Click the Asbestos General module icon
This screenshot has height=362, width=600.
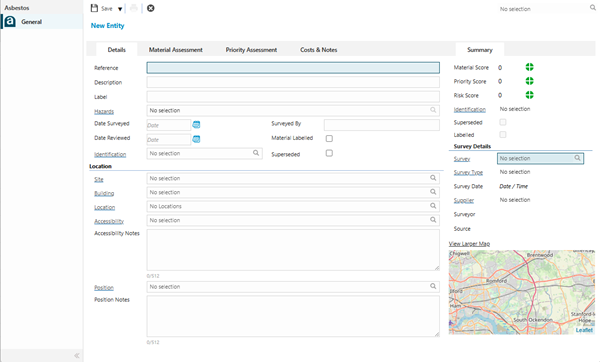coord(10,21)
